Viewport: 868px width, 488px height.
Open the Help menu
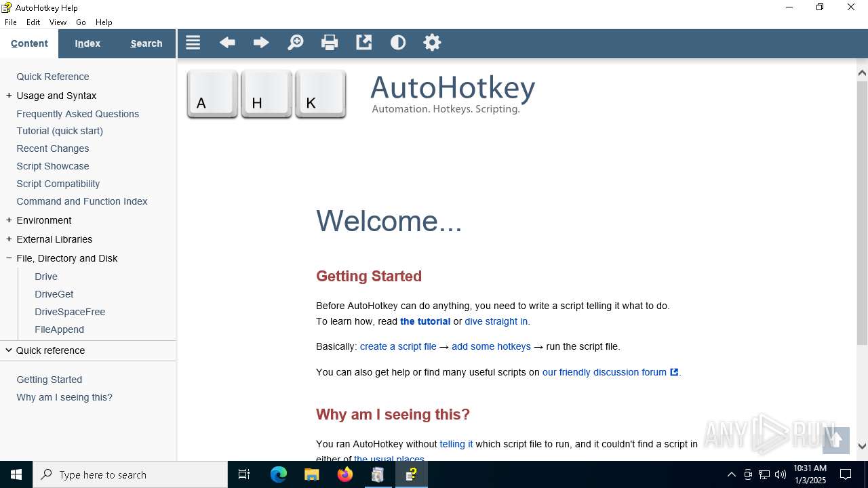(104, 22)
